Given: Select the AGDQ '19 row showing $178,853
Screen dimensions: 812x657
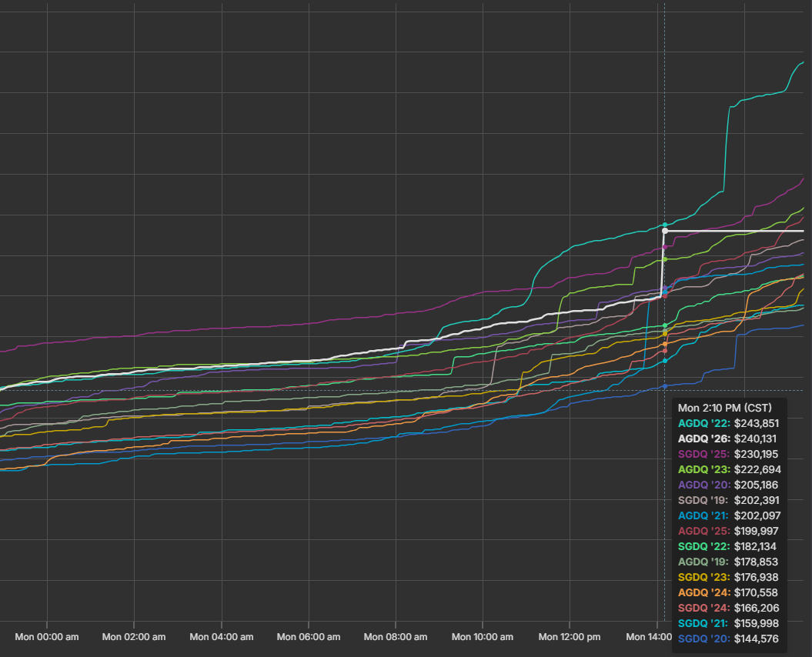Looking at the screenshot, I should (728, 562).
